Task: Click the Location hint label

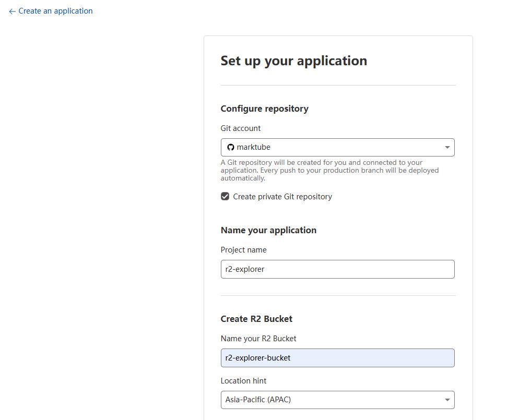Action: tap(243, 381)
